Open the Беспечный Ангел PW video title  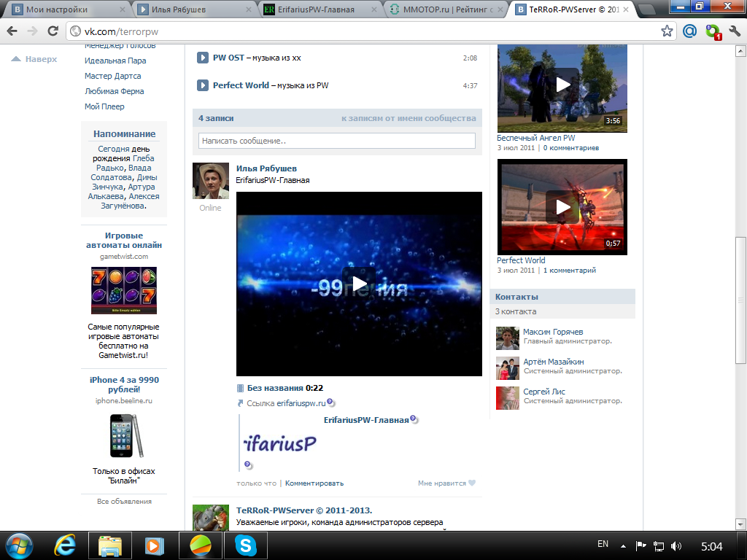pos(536,138)
